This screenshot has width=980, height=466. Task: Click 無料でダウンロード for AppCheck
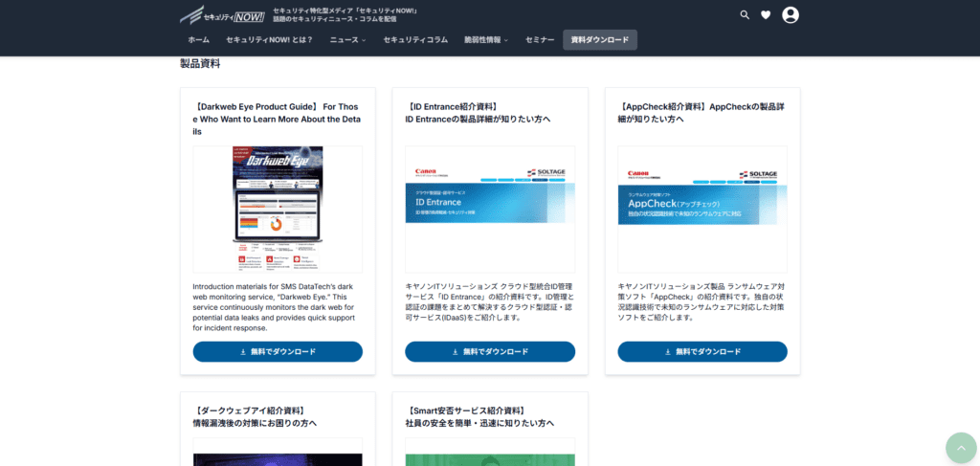click(x=702, y=352)
